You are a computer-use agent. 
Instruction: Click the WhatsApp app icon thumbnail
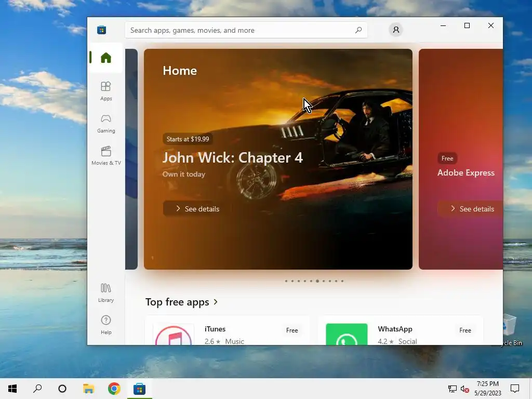click(x=347, y=334)
